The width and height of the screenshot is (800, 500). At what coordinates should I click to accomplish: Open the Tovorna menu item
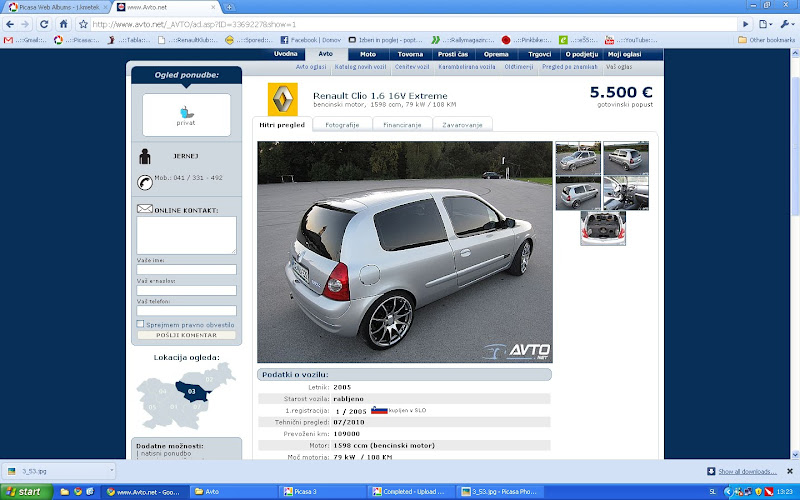410,54
